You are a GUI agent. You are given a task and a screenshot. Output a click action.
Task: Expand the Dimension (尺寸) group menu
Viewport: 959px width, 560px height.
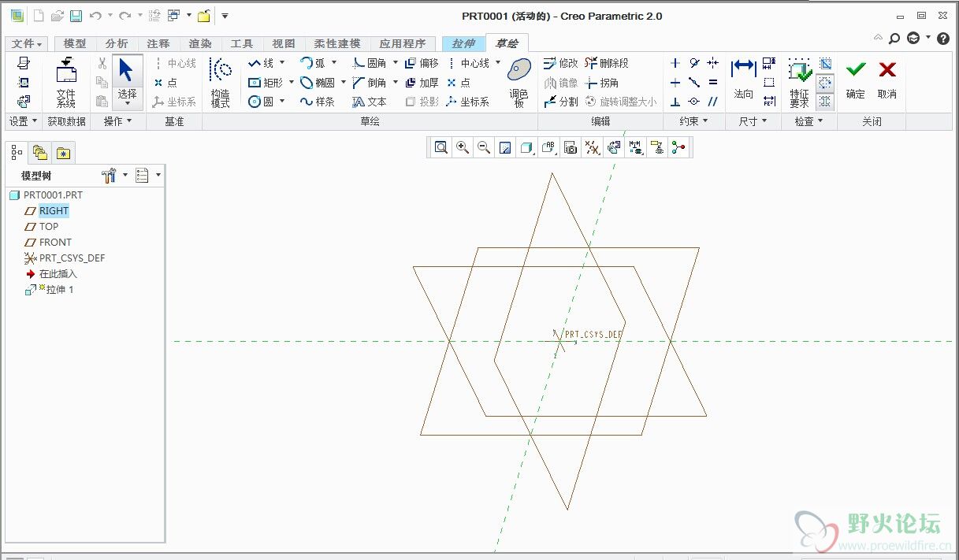pos(753,121)
